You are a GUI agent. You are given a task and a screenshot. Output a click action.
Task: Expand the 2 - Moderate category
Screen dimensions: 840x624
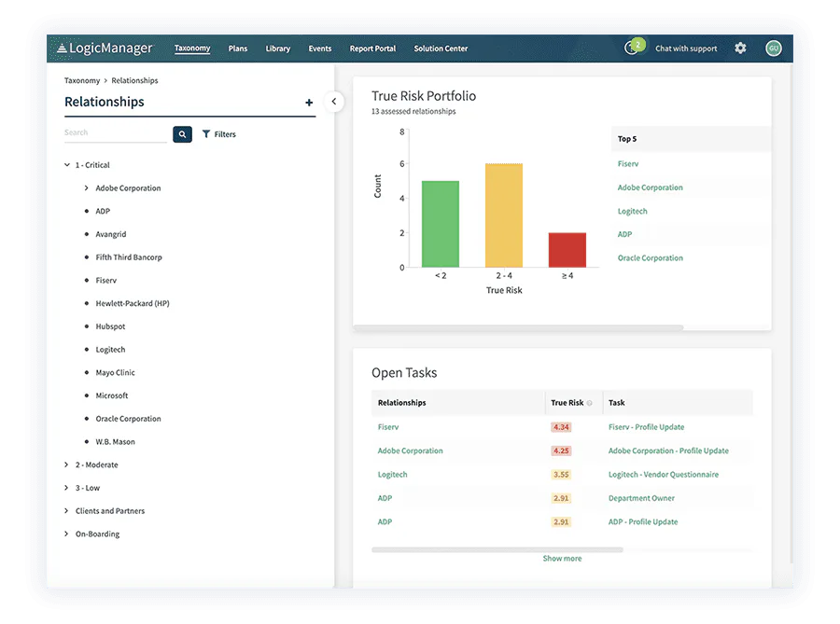tap(66, 464)
